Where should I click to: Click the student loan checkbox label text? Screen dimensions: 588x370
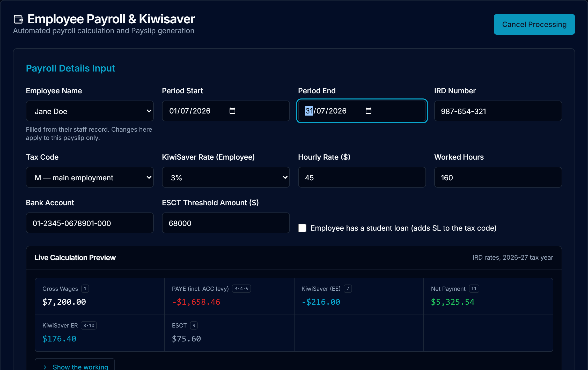point(403,228)
